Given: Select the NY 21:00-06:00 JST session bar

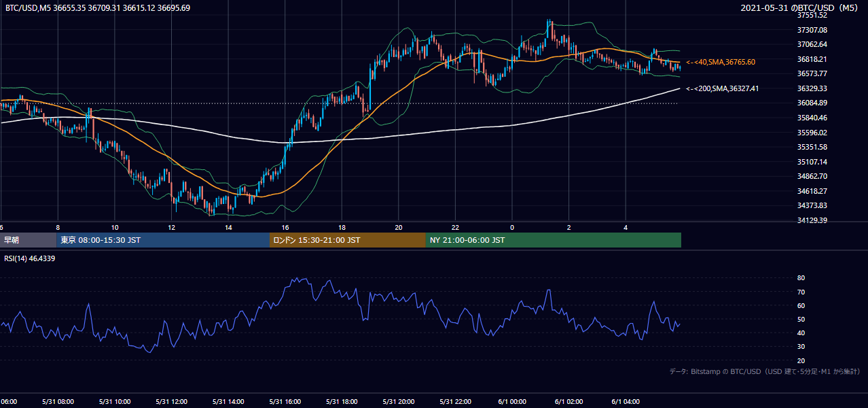Looking at the screenshot, I should tap(554, 240).
